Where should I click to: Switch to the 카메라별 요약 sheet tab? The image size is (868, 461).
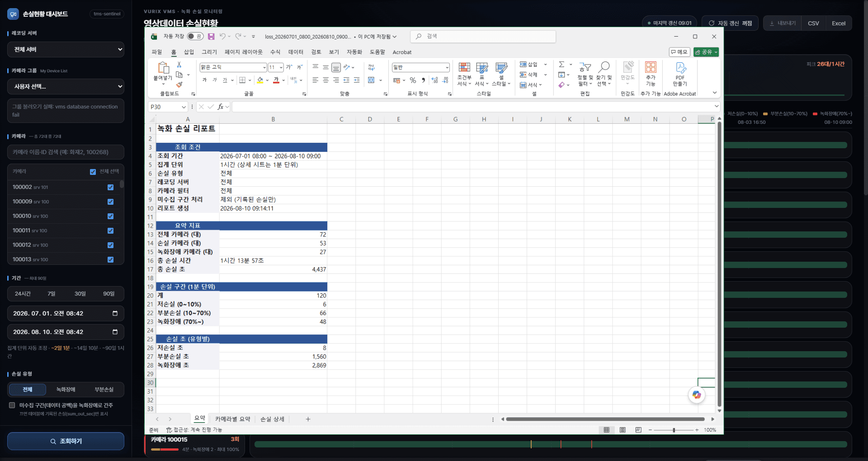[x=233, y=419]
